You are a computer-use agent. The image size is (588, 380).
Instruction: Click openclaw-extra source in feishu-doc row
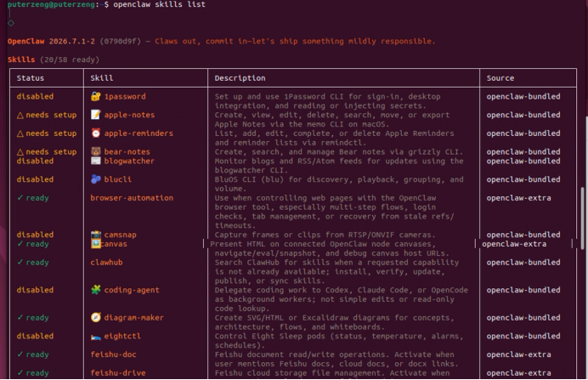[518, 354]
